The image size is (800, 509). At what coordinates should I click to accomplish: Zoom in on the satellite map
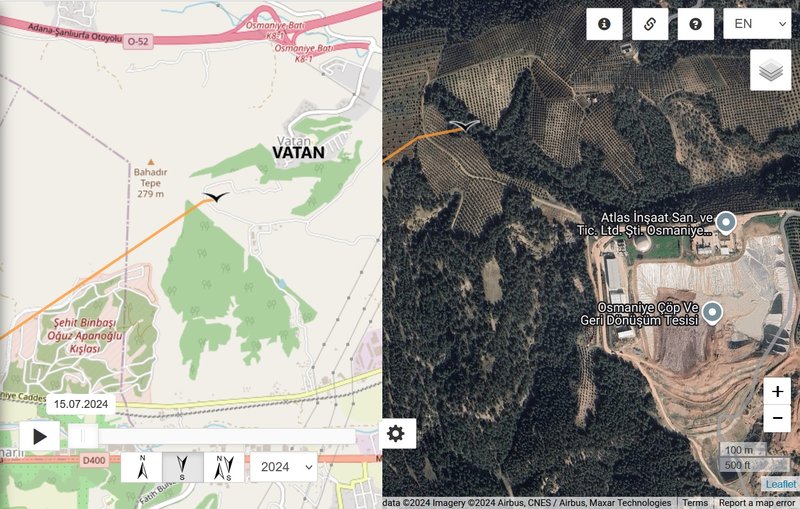coord(777,391)
